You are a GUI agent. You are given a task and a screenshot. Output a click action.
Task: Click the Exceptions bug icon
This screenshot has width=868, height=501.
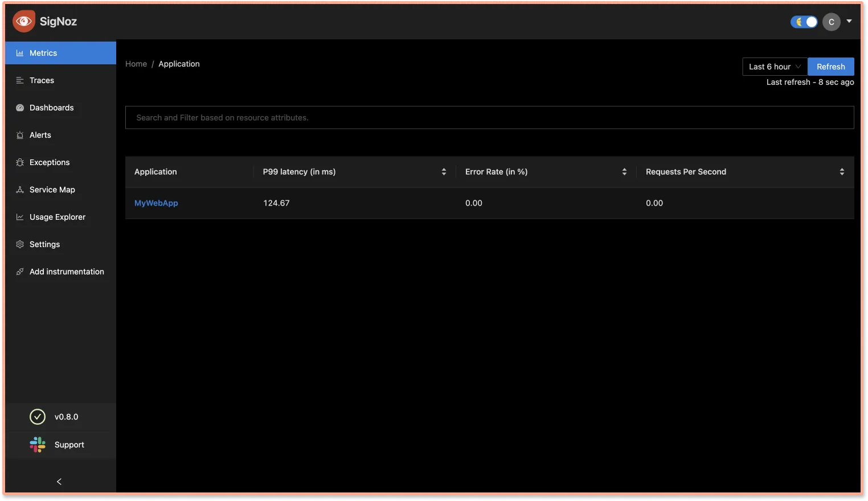coord(20,162)
